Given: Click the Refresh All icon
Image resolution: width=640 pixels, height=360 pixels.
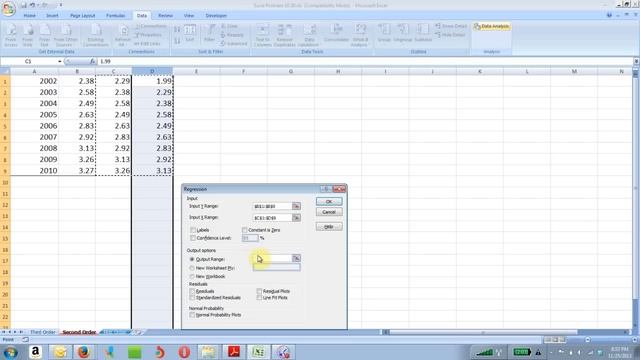Looking at the screenshot, I should pyautogui.click(x=122, y=35).
